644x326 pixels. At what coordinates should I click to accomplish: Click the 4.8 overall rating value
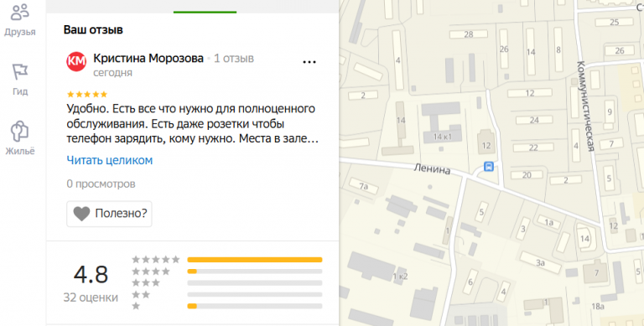click(x=91, y=274)
